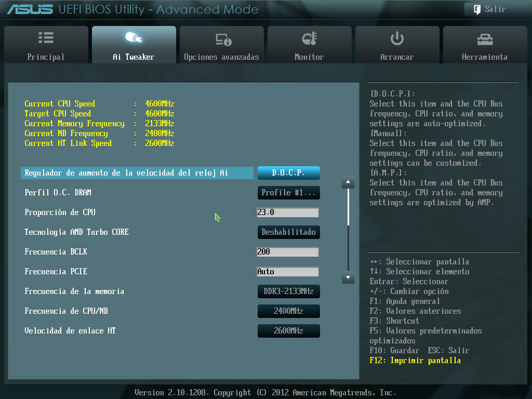
Task: Click the BCLK frequency field showing 200
Action: [x=288, y=252]
